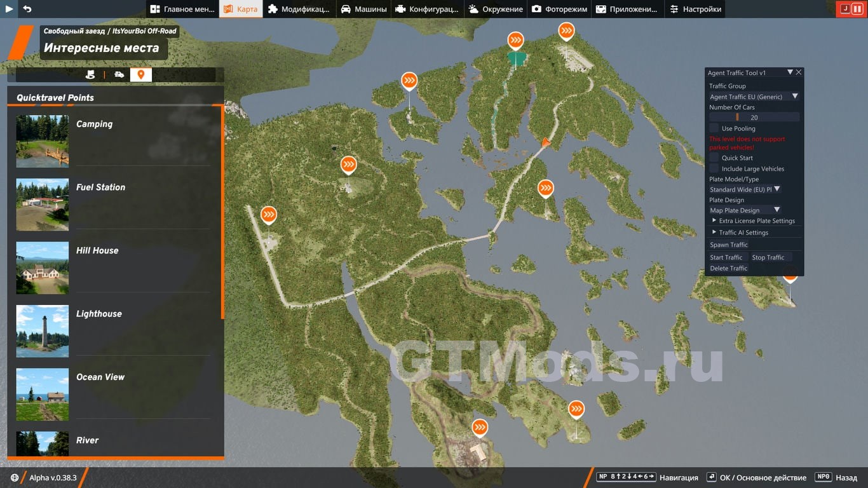The width and height of the screenshot is (868, 488).
Task: Open the Traffic Group dropdown
Action: (x=754, y=97)
